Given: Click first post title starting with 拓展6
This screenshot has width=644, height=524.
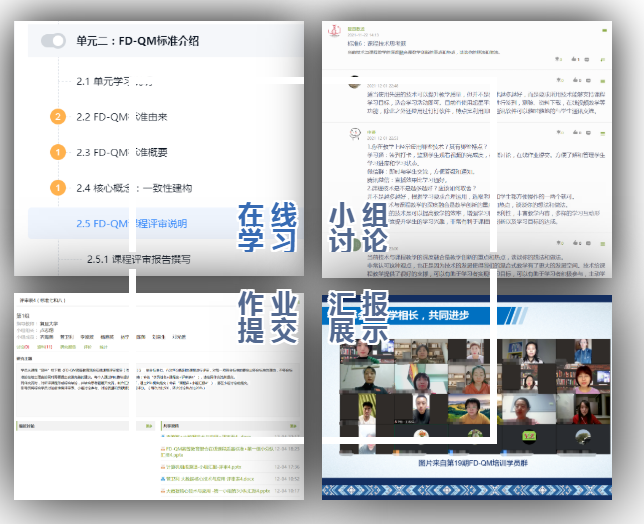Looking at the screenshot, I should point(377,43).
